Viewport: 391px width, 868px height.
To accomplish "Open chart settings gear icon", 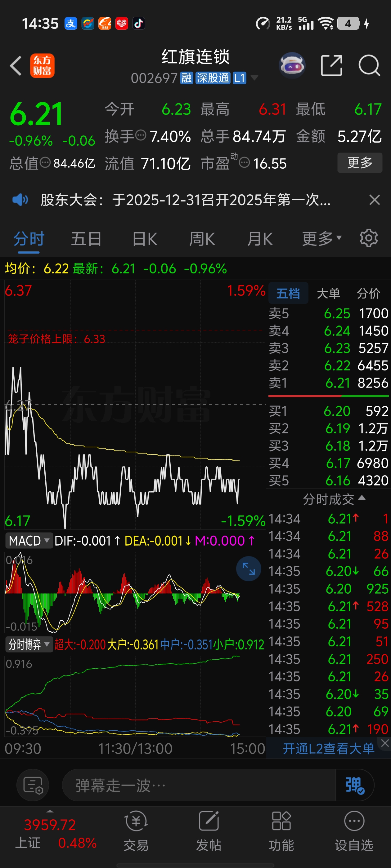I will [369, 238].
